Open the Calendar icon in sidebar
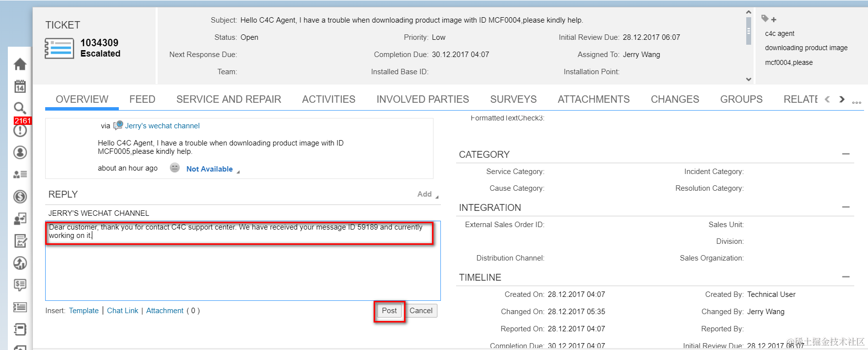The height and width of the screenshot is (350, 868). 20,87
